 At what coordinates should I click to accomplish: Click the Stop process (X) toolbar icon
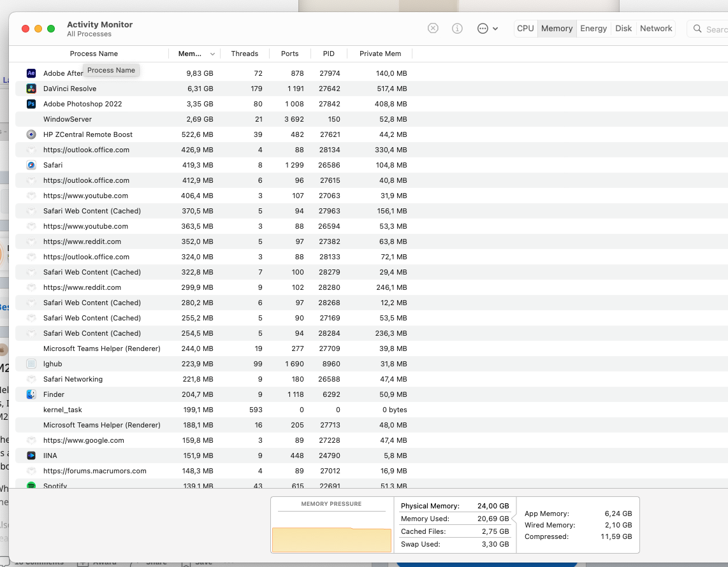(x=433, y=28)
